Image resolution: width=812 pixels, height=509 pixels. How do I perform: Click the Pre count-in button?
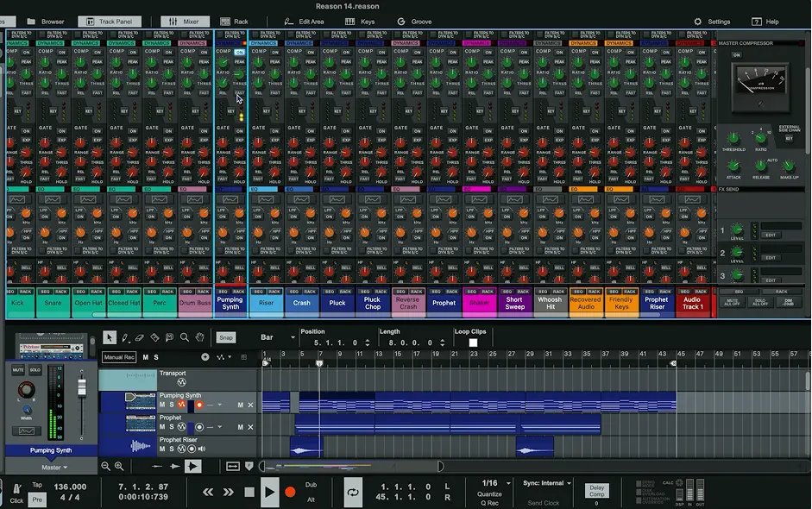click(x=37, y=500)
